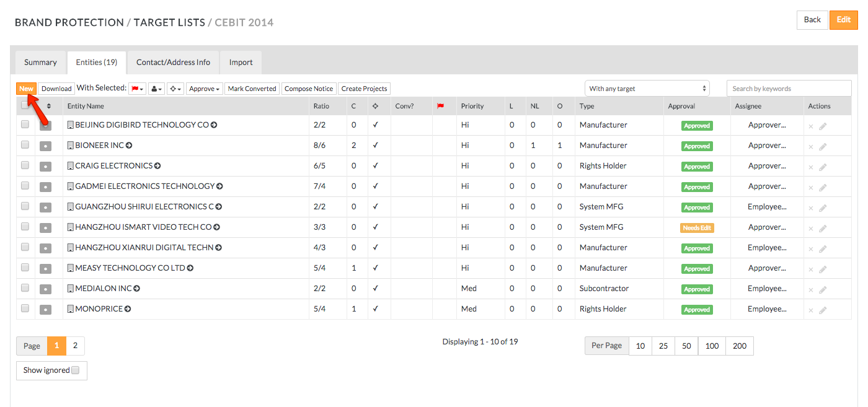868x407 pixels.
Task: Click the delete X icon for CRAIG ELECTRONICS
Action: [810, 167]
